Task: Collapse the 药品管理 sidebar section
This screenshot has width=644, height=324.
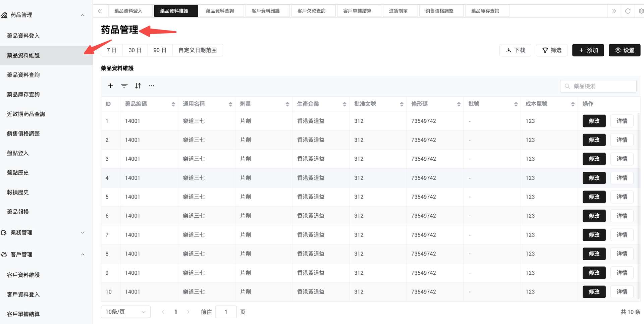Action: pyautogui.click(x=83, y=15)
